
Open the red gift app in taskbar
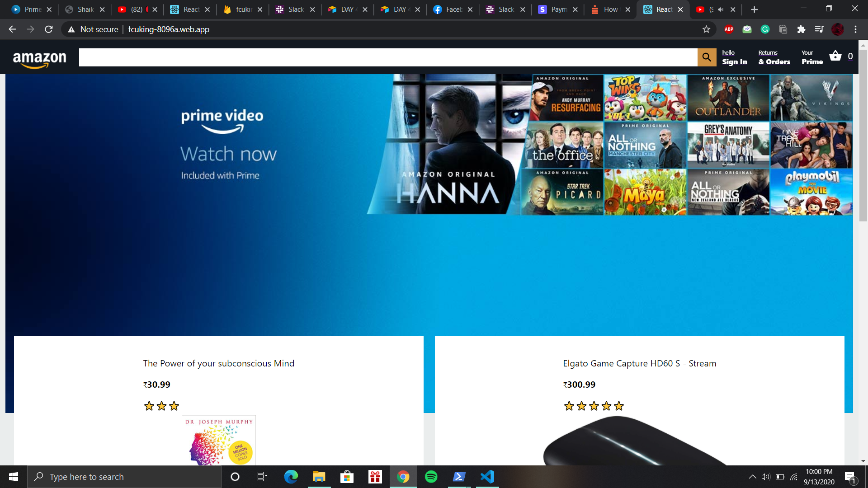tap(375, 477)
